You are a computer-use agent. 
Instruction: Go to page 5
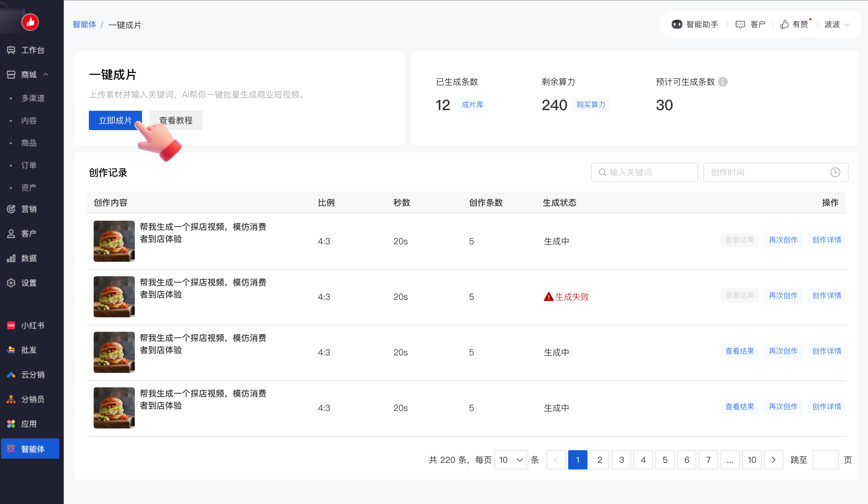coord(665,460)
